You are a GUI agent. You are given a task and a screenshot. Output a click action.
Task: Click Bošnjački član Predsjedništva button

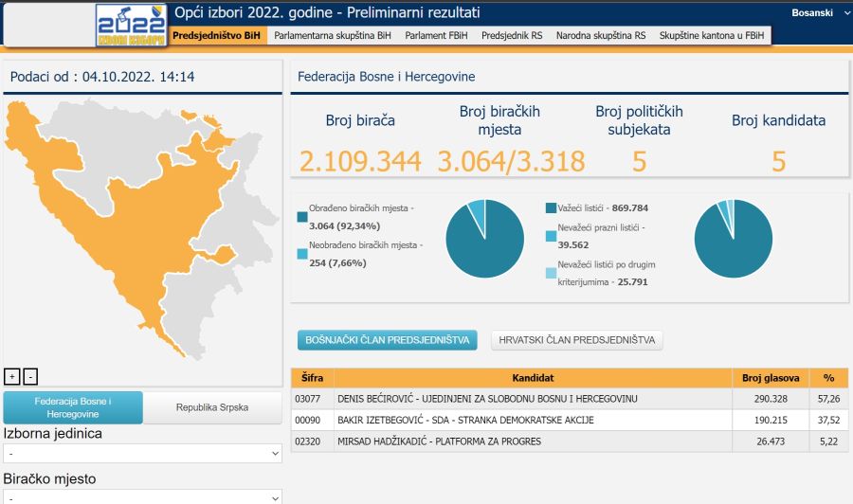387,341
